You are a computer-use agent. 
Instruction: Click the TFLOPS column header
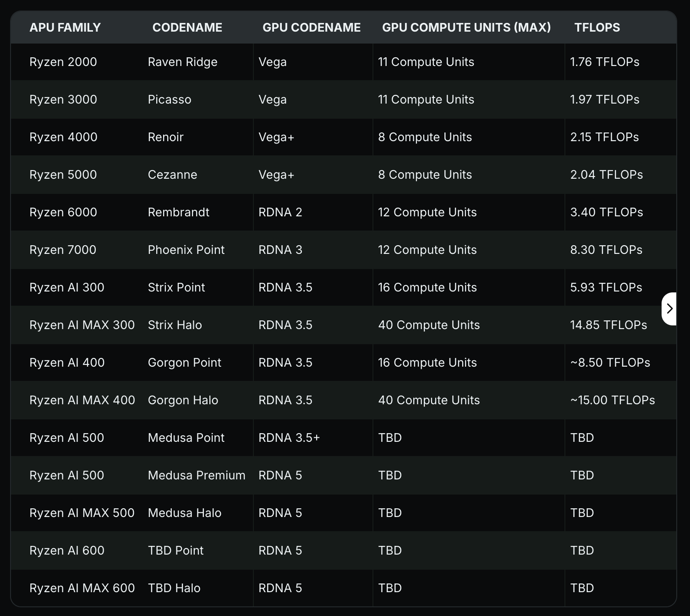(x=597, y=27)
